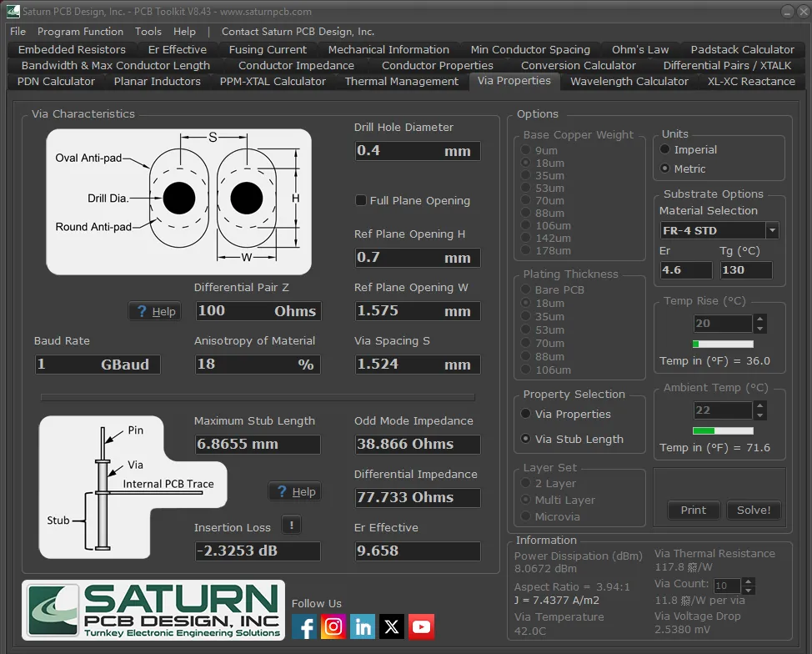Select the Microvia layer set

point(525,516)
